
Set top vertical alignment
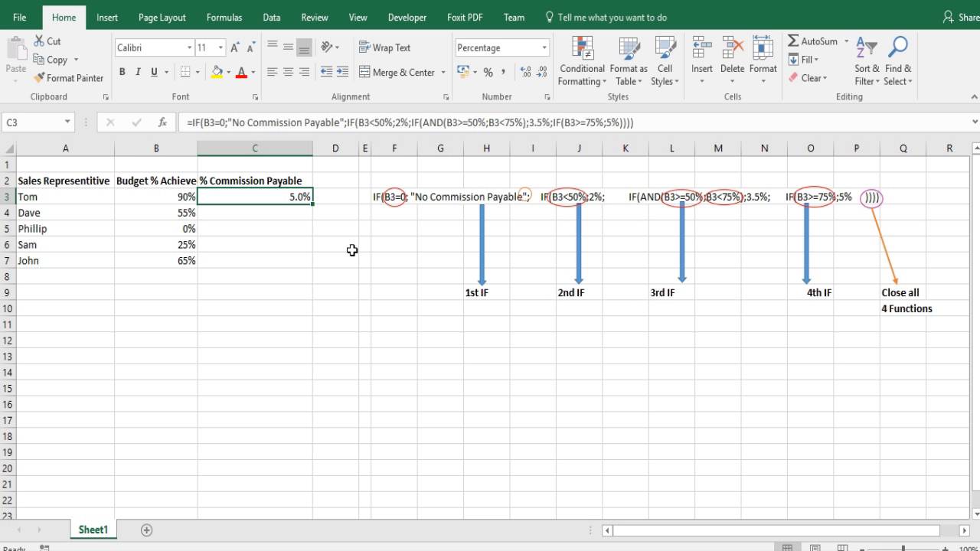(272, 47)
